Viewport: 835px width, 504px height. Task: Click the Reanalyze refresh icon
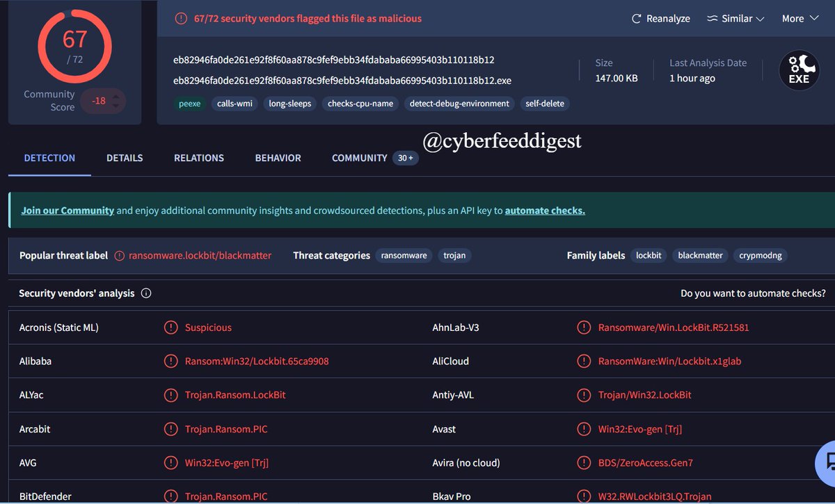coord(636,19)
